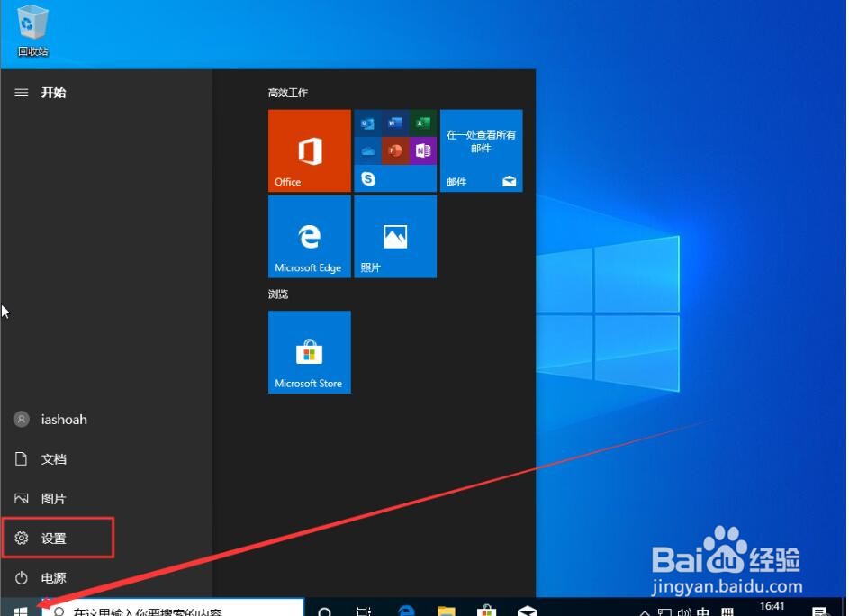The width and height of the screenshot is (849, 616).
Task: Select the 高效工作 tile group header
Action: click(x=287, y=93)
